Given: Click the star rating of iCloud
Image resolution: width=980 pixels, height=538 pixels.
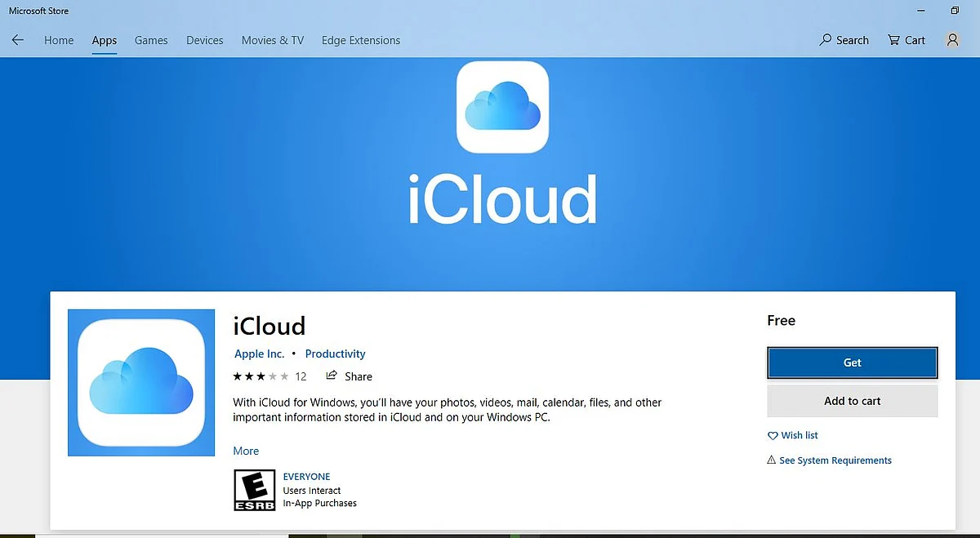Looking at the screenshot, I should tap(261, 376).
